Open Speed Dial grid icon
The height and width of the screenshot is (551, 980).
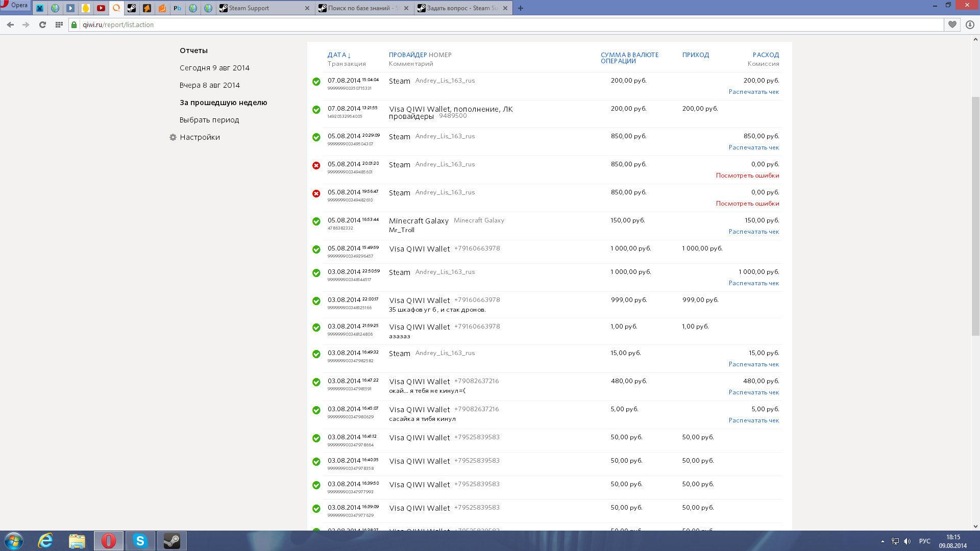(59, 24)
